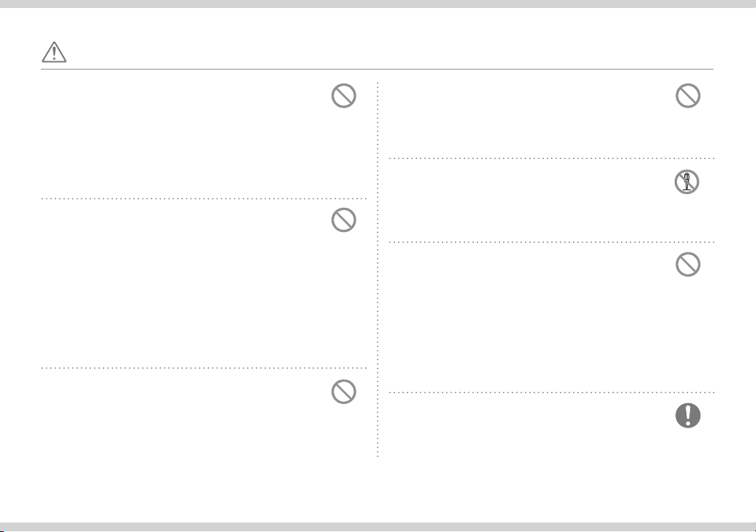Click the gray bar at the page bottom
The height and width of the screenshot is (532, 756).
click(x=378, y=527)
